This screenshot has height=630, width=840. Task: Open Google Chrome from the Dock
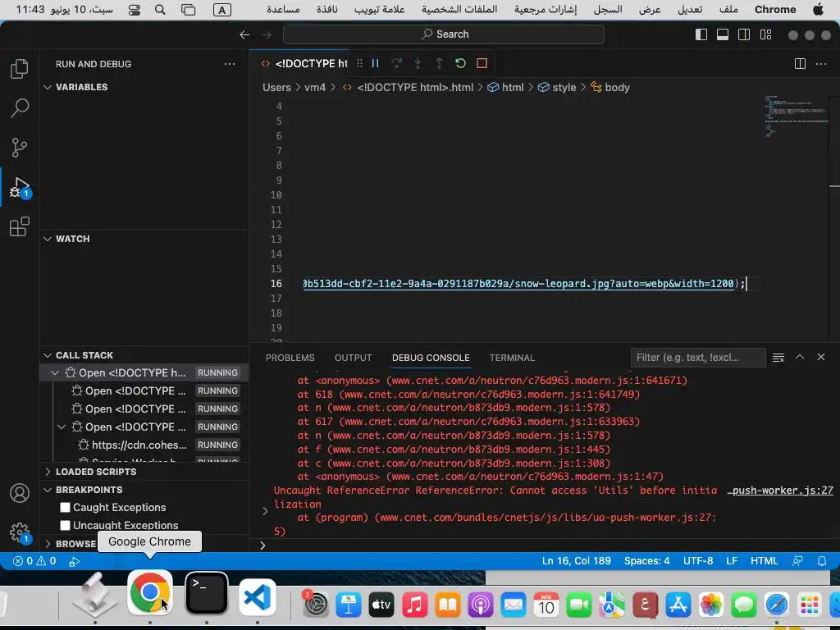coord(149,591)
